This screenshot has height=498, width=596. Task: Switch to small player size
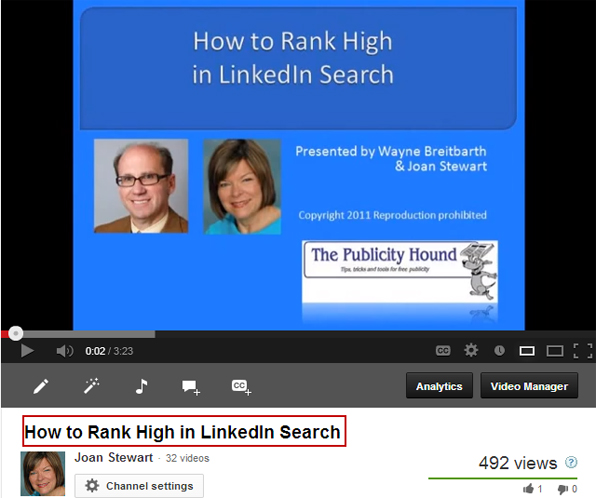[x=527, y=351]
